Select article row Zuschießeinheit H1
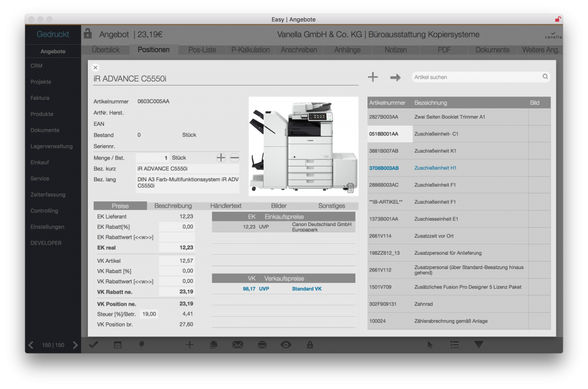The height and width of the screenshot is (389, 588). coord(459,168)
